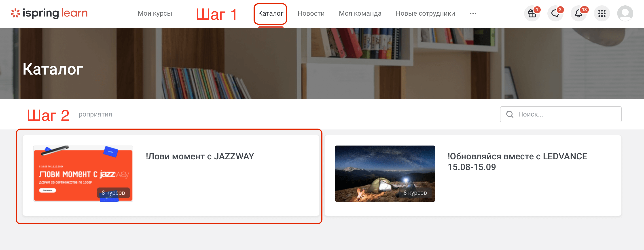This screenshot has height=250, width=644.
Task: Open the LEDVANCE night camping thumbnail
Action: click(385, 174)
